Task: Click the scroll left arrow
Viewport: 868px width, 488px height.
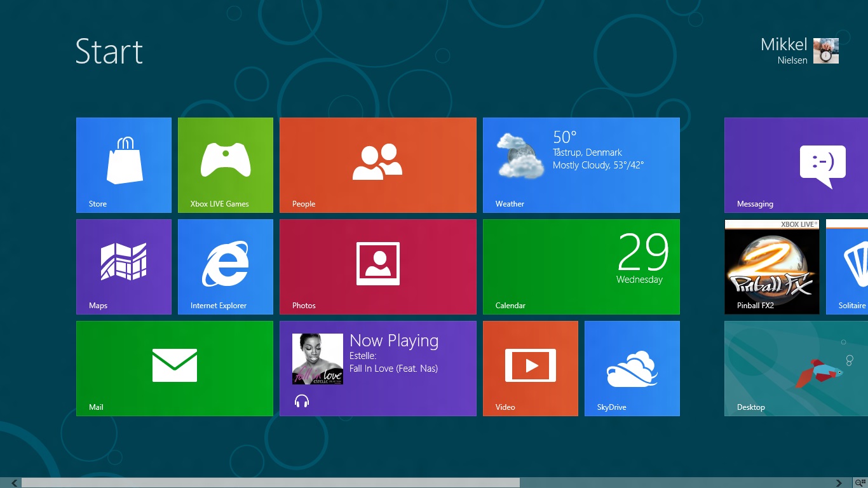Action: (14, 483)
